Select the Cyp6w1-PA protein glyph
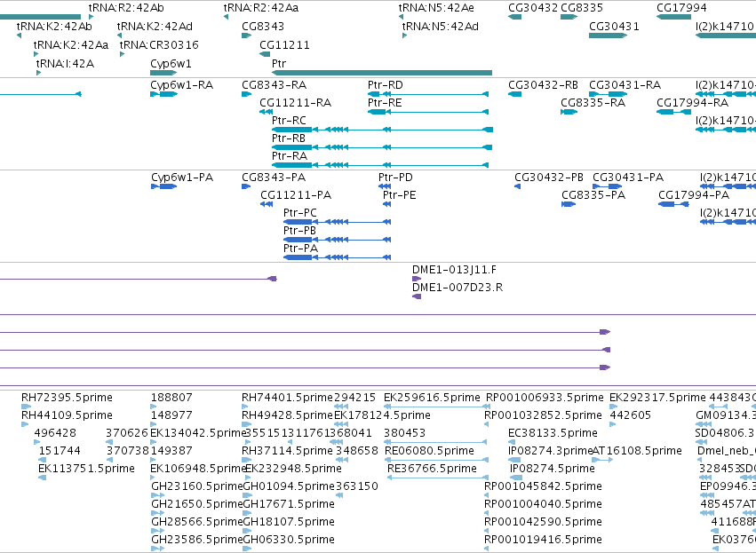This screenshot has width=756, height=553. (164, 186)
